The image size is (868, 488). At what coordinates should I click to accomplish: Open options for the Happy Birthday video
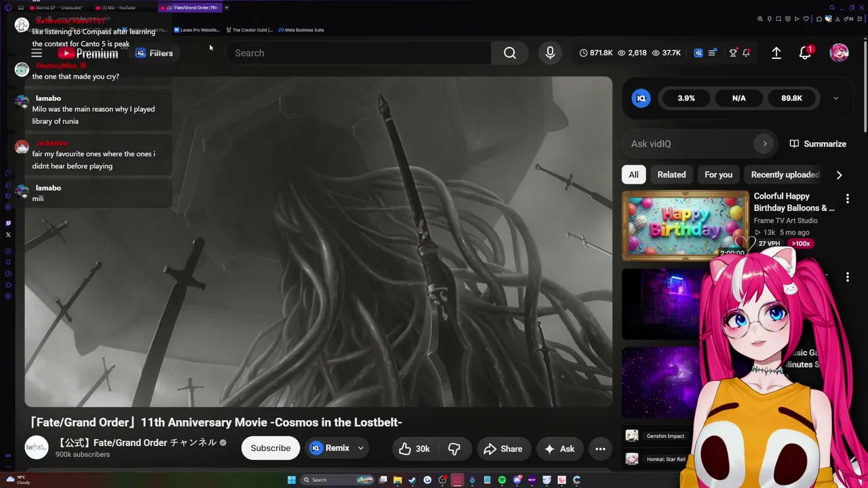[847, 199]
